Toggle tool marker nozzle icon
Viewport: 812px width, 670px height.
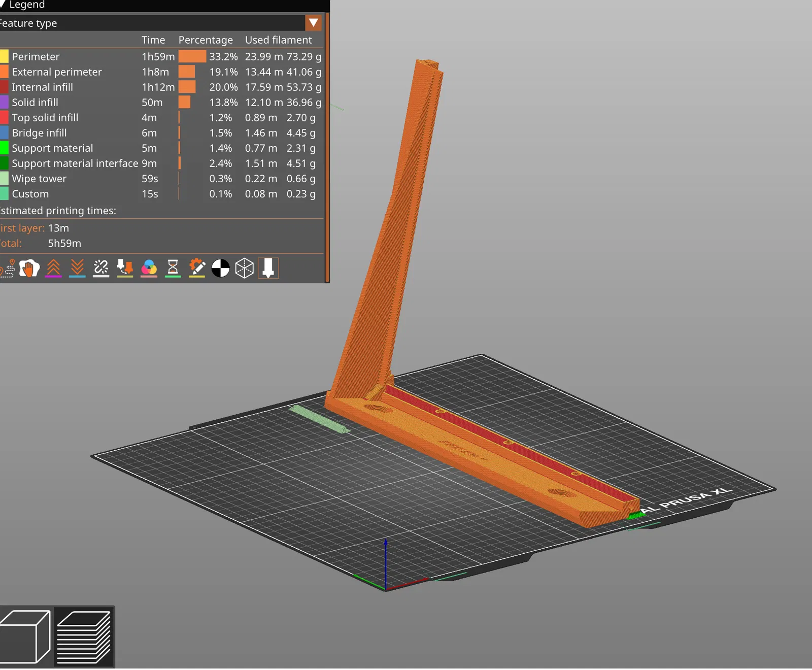pos(268,268)
